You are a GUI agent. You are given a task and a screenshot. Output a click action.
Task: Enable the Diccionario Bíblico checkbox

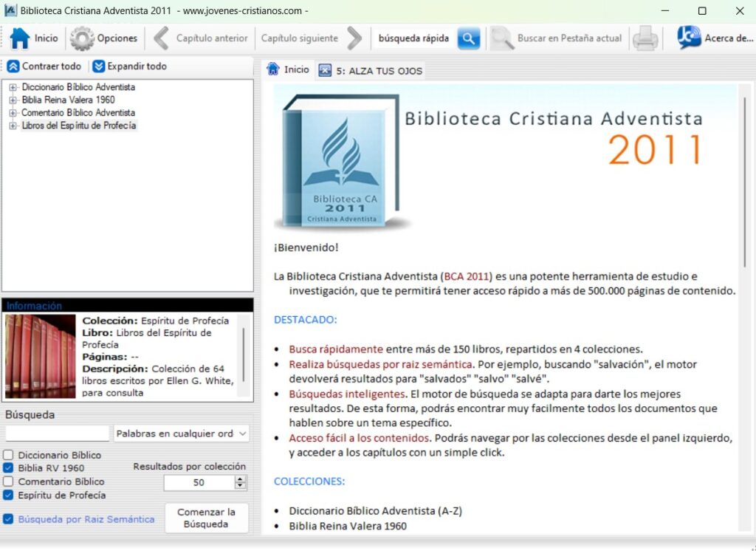click(8, 455)
